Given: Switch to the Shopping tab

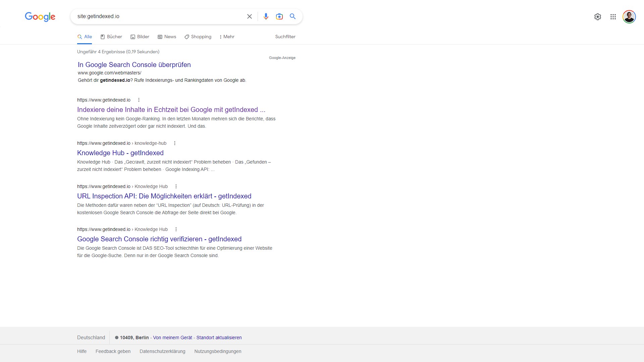Looking at the screenshot, I should 198,37.
